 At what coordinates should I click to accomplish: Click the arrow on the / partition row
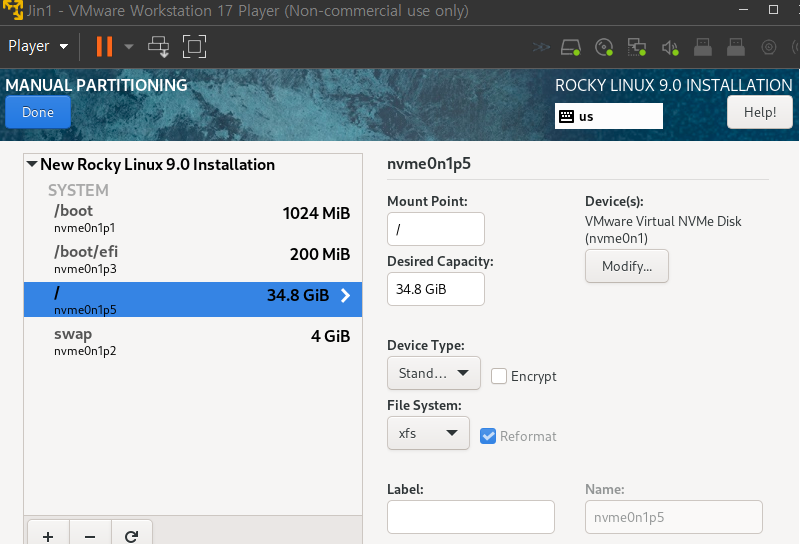[345, 295]
